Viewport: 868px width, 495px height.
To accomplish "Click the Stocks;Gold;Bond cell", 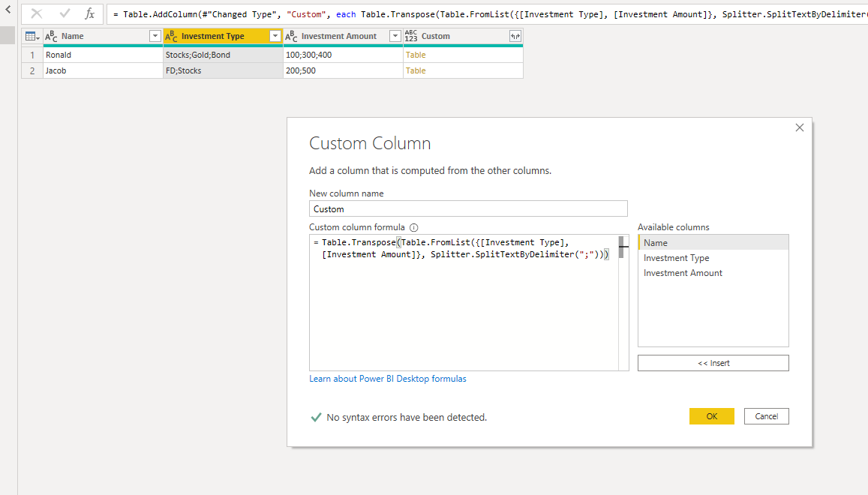I will pos(223,55).
